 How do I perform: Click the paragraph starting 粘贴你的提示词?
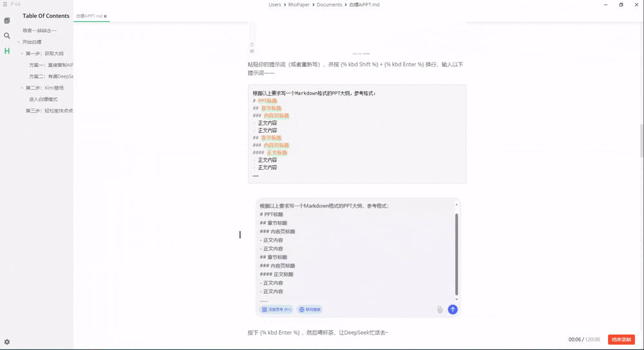coord(355,68)
